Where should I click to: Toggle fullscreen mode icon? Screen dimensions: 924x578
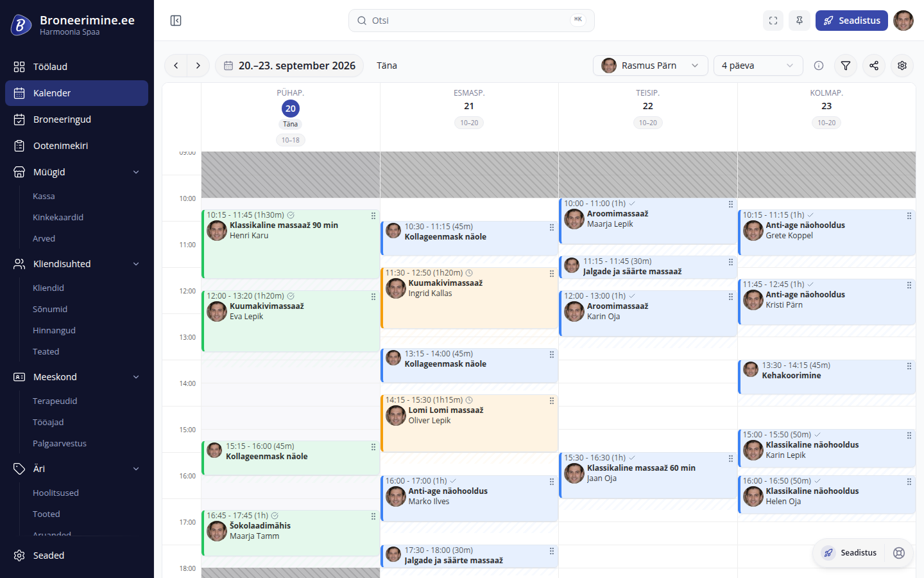[773, 21]
